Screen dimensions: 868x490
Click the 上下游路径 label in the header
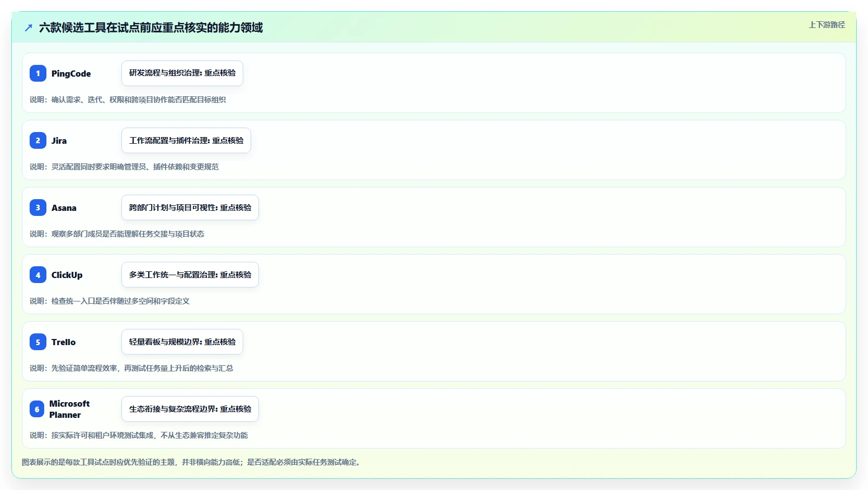pos(827,25)
